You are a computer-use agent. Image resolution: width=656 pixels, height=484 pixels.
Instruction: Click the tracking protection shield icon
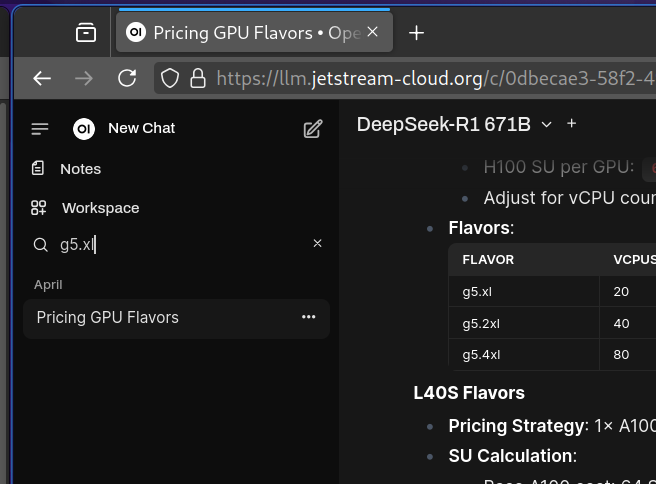click(x=170, y=78)
